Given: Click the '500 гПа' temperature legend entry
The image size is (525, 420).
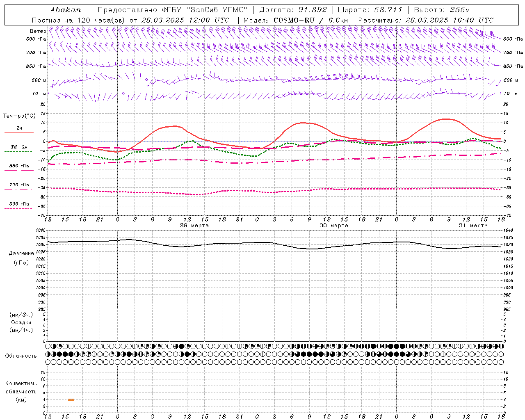Looking at the screenshot, I should point(19,204).
